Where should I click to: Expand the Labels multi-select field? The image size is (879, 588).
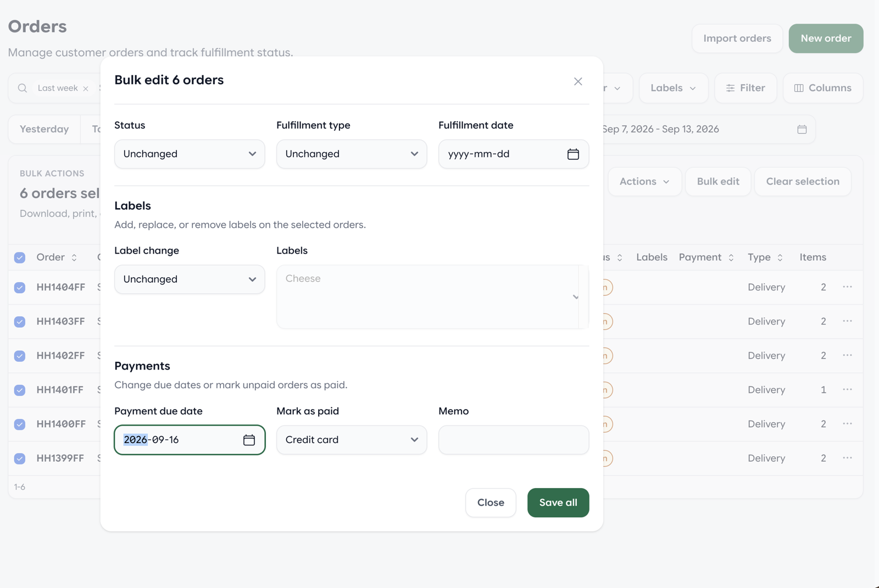click(432, 297)
